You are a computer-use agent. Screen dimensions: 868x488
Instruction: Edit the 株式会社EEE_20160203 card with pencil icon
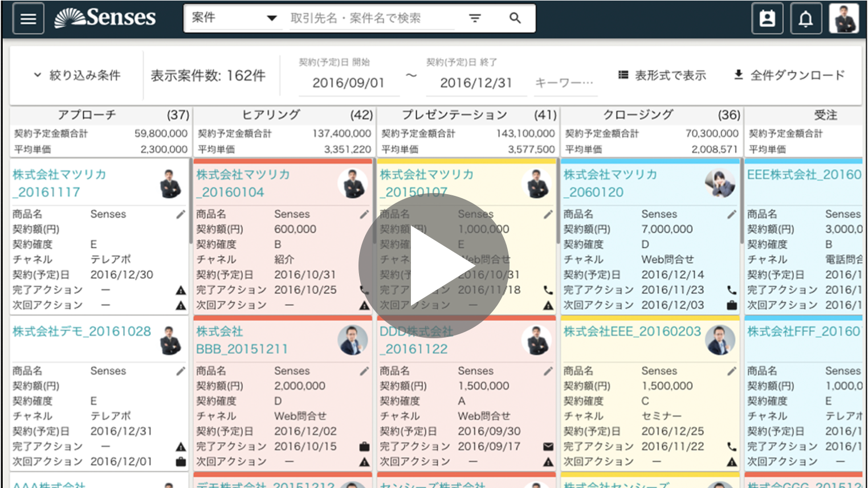732,371
